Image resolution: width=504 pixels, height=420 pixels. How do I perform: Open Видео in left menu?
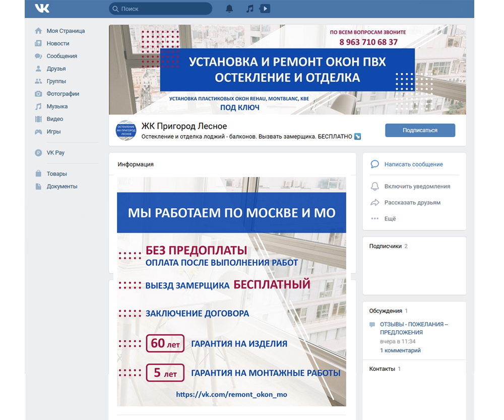(54, 119)
